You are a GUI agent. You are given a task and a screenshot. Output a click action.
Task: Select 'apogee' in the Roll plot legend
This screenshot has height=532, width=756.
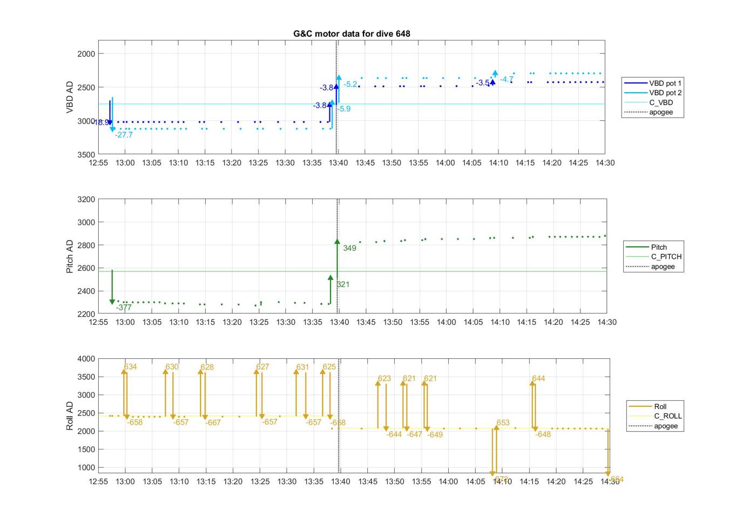coord(653,426)
